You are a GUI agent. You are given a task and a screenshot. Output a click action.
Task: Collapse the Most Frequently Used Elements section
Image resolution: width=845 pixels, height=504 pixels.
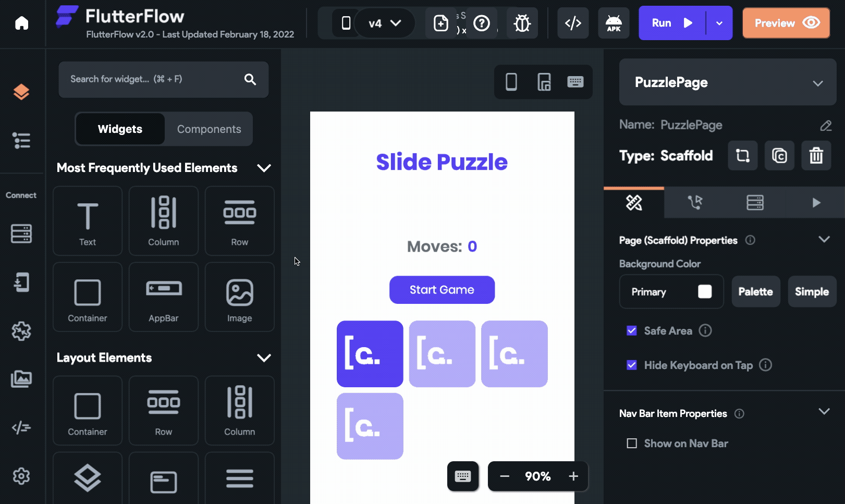point(264,168)
